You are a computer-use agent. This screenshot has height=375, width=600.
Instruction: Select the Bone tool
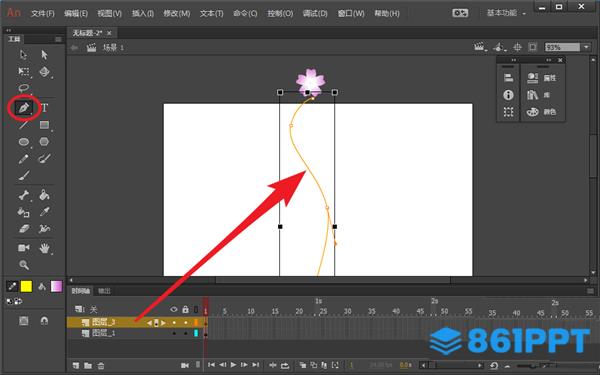click(x=24, y=195)
